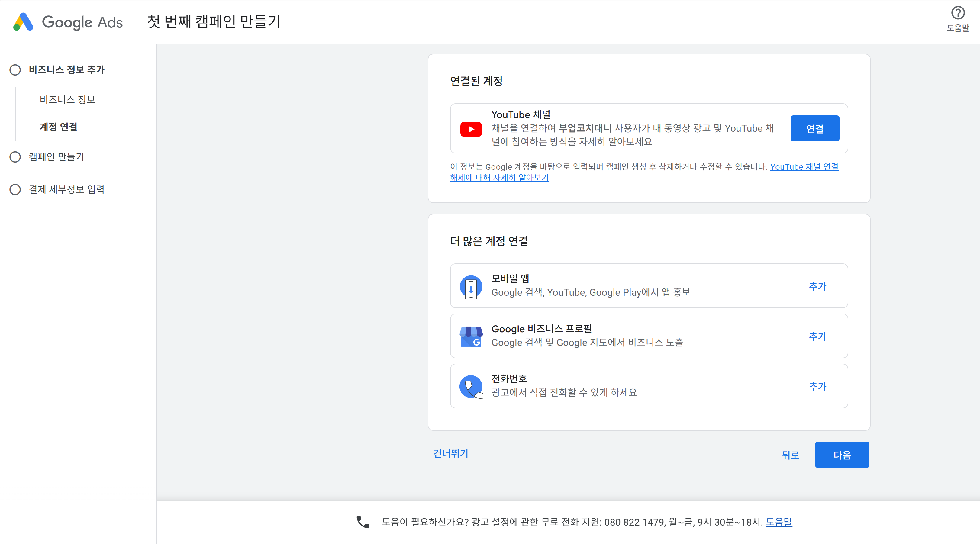Click the bold 부업코치대니 channel name
This screenshot has width=980, height=544.
[x=585, y=128]
